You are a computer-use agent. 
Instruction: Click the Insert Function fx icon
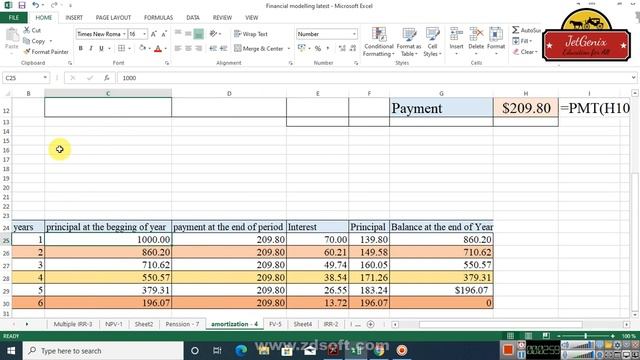(107, 78)
